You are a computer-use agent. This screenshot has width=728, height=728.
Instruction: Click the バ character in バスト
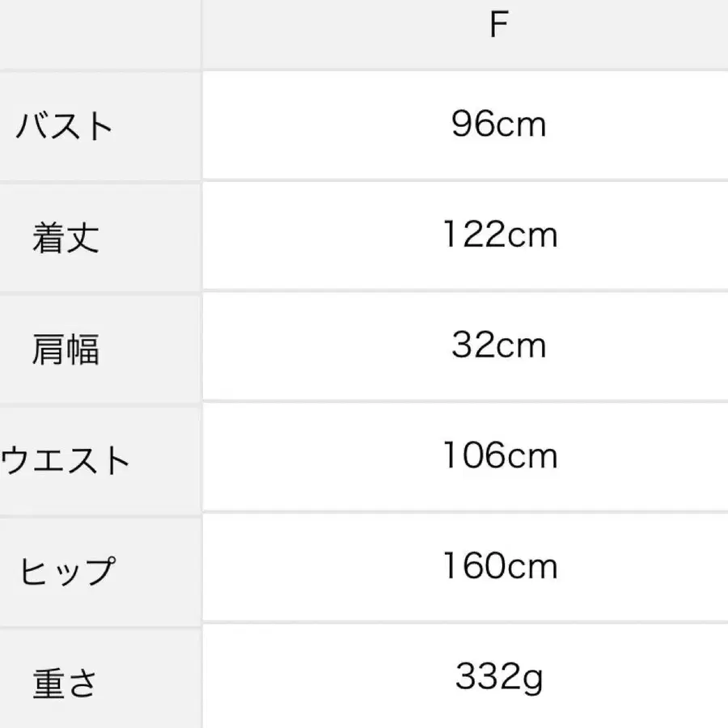32,126
